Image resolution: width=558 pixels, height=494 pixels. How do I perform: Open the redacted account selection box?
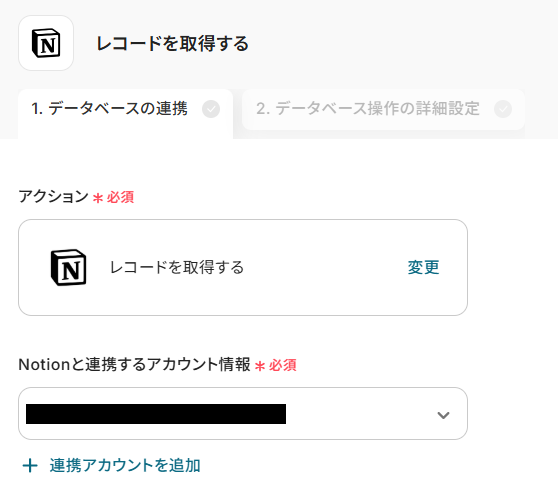[x=243, y=414]
